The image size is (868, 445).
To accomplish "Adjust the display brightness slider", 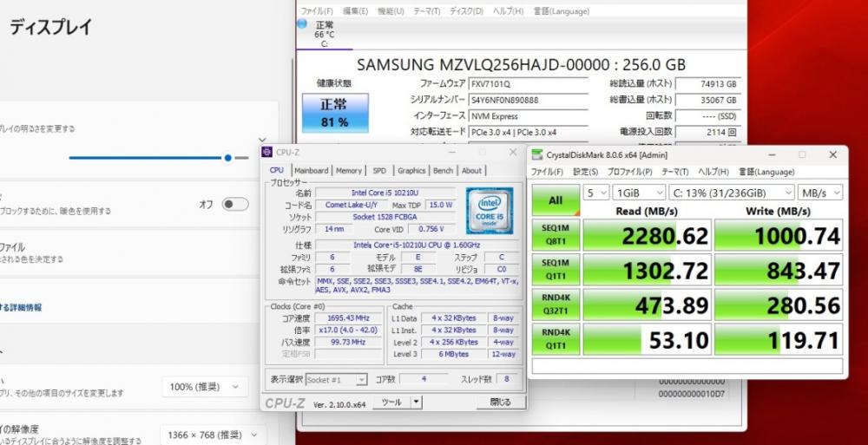I will pyautogui.click(x=158, y=158).
